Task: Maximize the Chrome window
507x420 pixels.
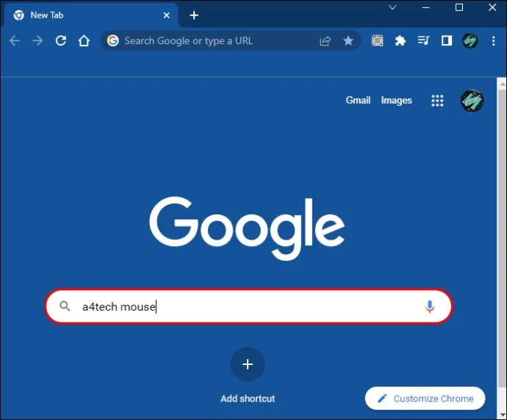Action: tap(459, 7)
